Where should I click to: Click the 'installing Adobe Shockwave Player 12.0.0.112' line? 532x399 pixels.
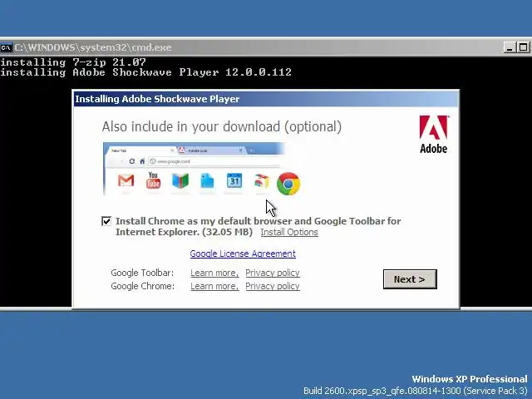pyautogui.click(x=146, y=72)
